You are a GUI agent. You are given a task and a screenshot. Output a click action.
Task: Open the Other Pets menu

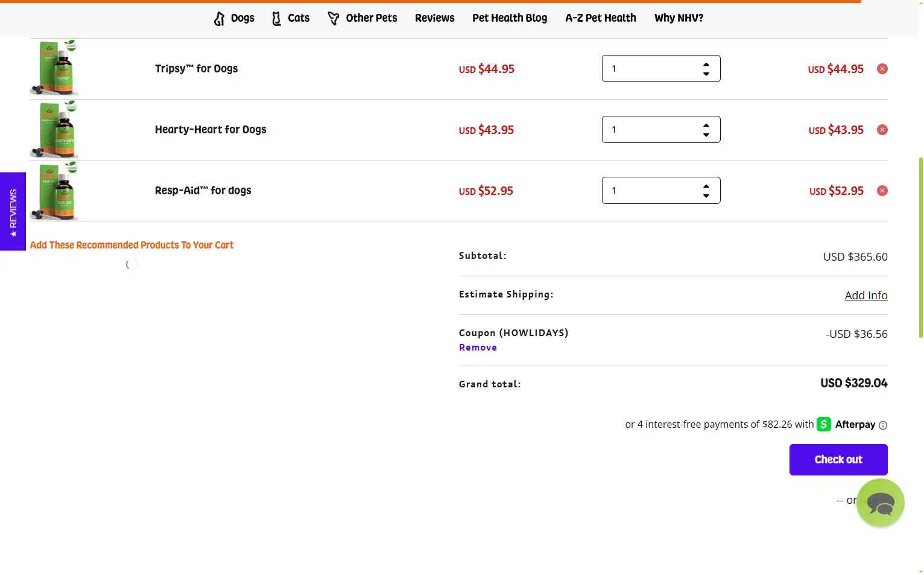[x=362, y=18]
